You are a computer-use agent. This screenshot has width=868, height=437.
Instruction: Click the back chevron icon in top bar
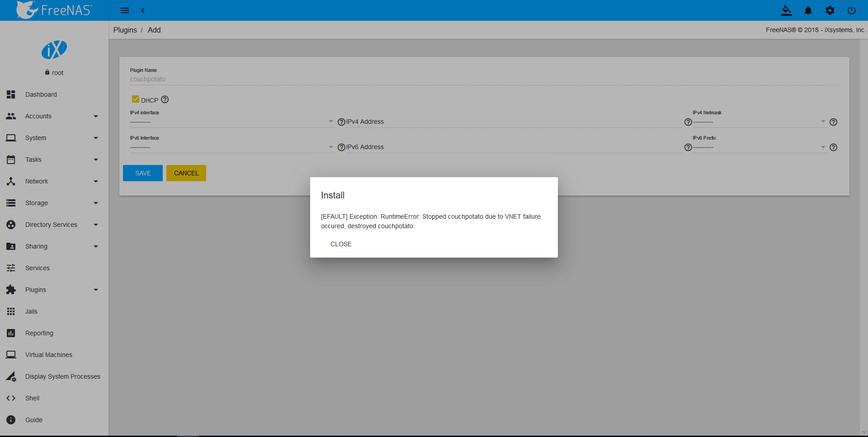pyautogui.click(x=143, y=10)
